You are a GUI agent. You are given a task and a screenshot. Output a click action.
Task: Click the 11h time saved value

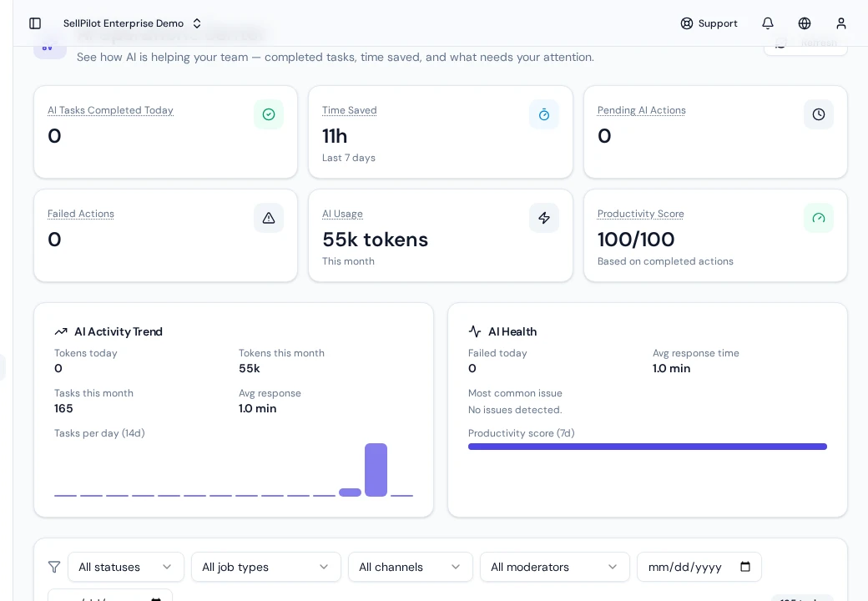(335, 135)
